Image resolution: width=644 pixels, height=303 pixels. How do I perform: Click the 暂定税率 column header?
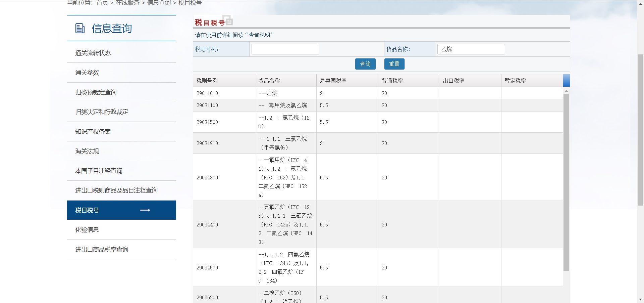point(532,81)
